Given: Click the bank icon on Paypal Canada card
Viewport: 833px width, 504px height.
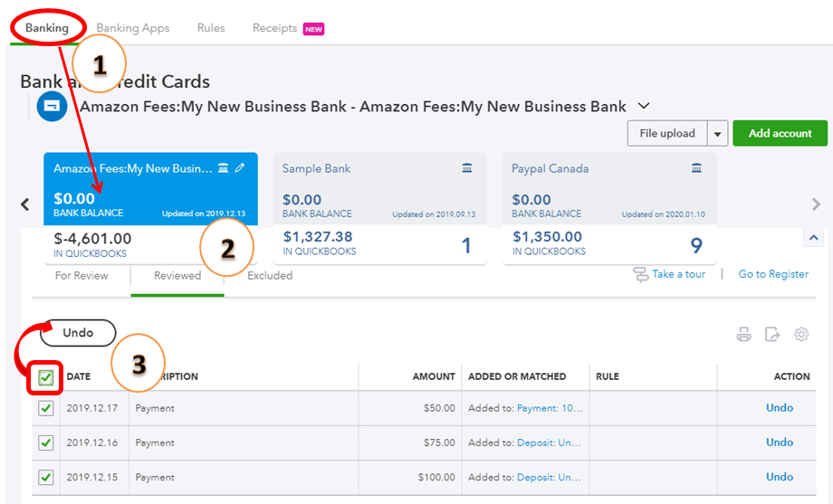Looking at the screenshot, I should click(x=696, y=168).
